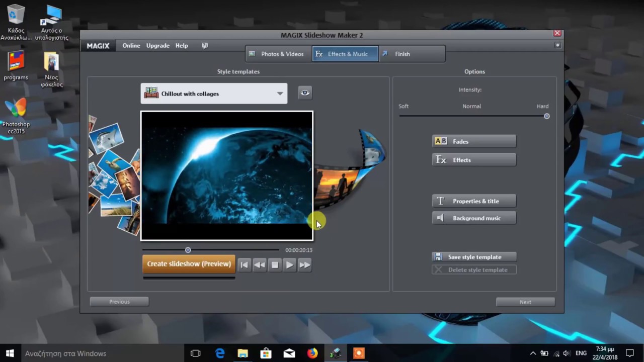Screen dimensions: 644x362
Task: Click the 00:00:20:15 timecode
Action: coord(299,250)
